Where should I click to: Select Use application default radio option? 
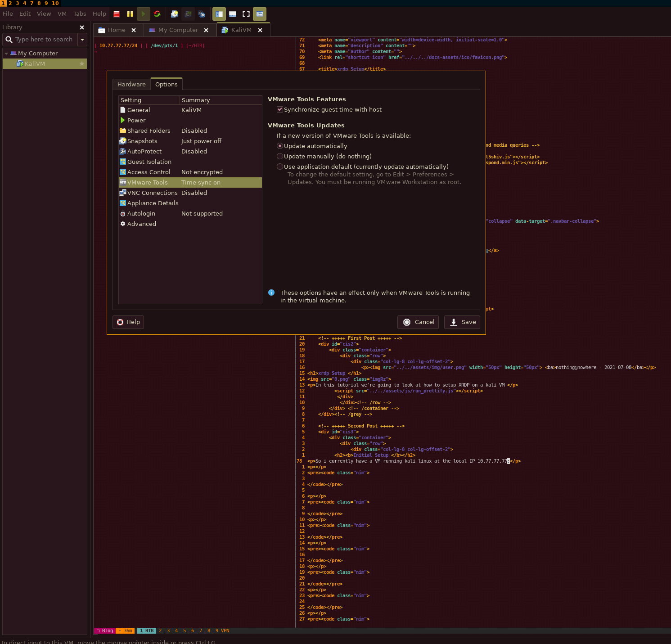tap(280, 167)
